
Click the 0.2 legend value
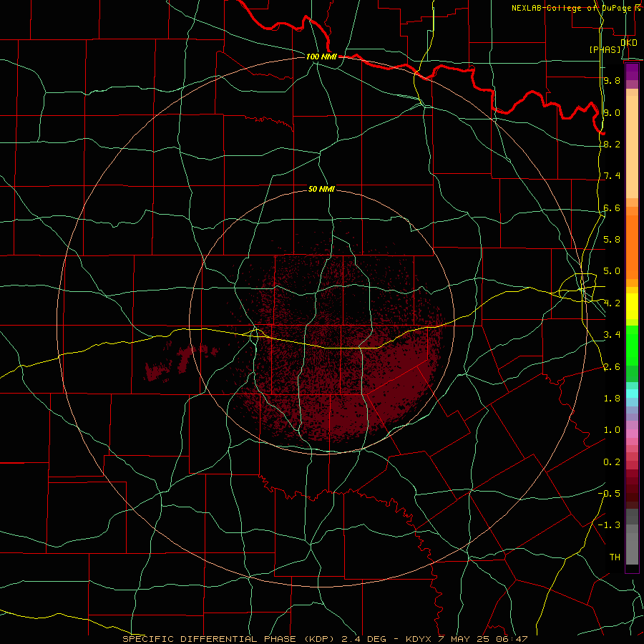[612, 462]
